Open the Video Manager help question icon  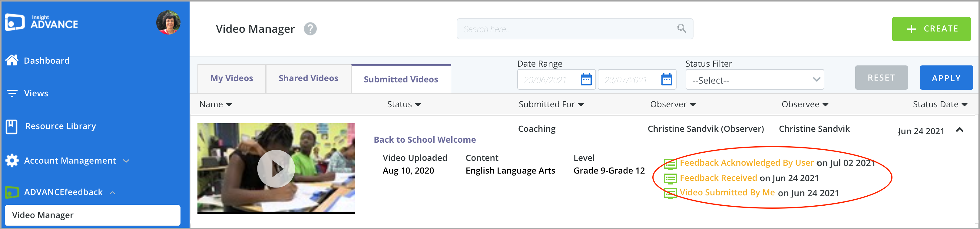(x=310, y=29)
